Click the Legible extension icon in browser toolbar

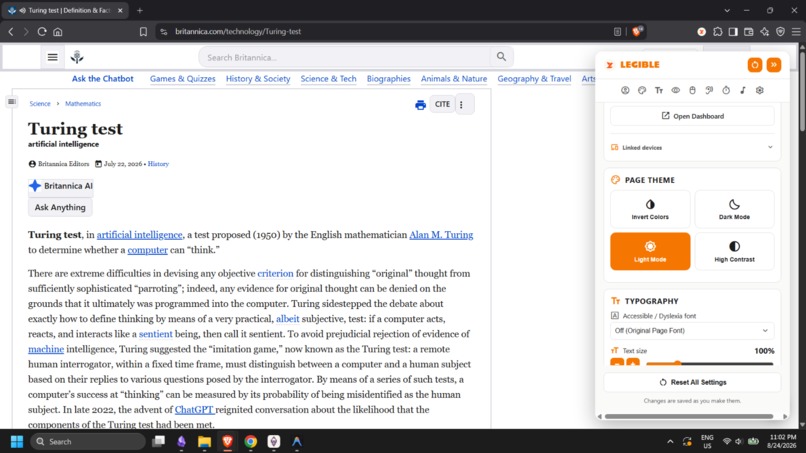pos(701,31)
